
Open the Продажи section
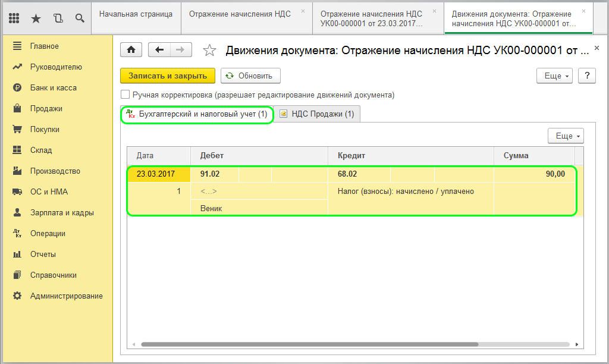[x=46, y=108]
